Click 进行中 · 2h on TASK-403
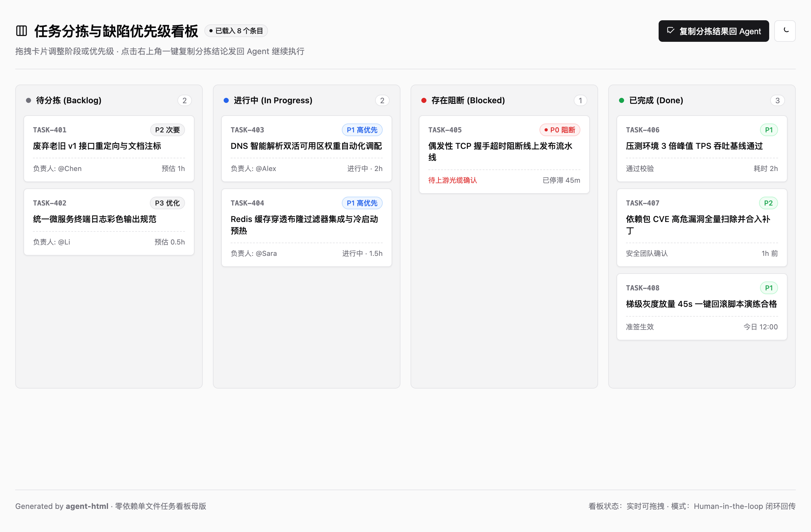Image resolution: width=811 pixels, height=532 pixels. (365, 168)
